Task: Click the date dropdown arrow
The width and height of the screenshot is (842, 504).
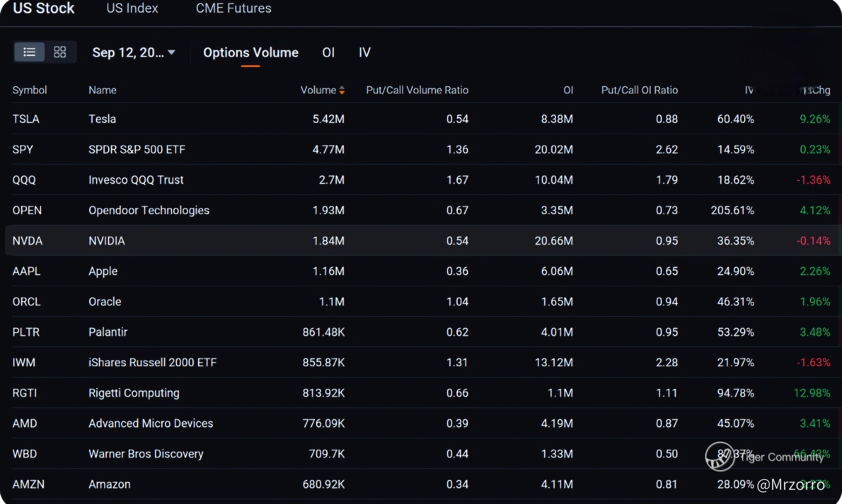Action: pyautogui.click(x=172, y=52)
